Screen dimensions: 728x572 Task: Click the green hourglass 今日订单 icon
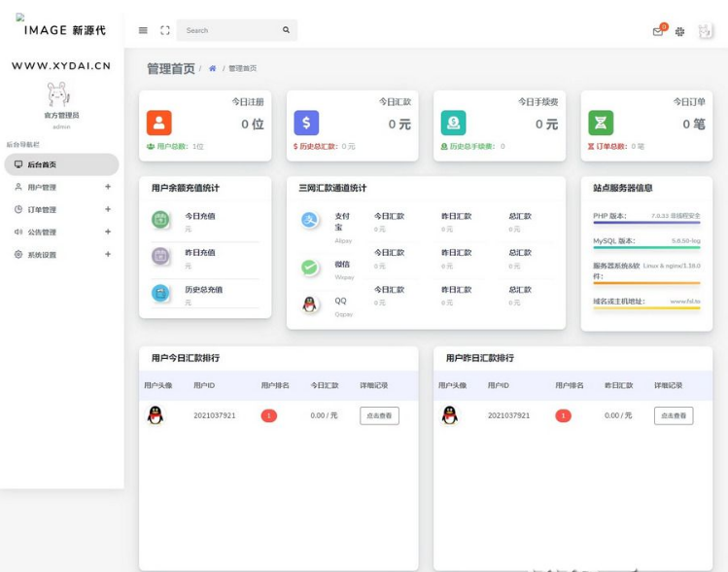coord(601,123)
